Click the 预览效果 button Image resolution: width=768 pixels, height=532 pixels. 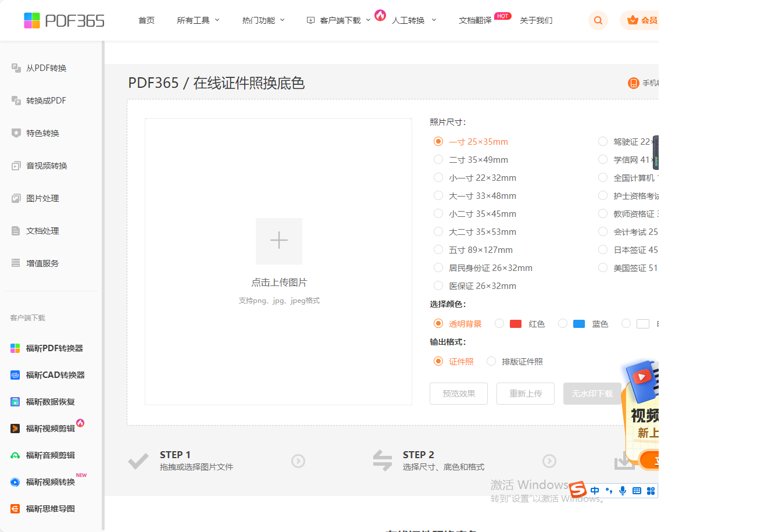(x=459, y=394)
